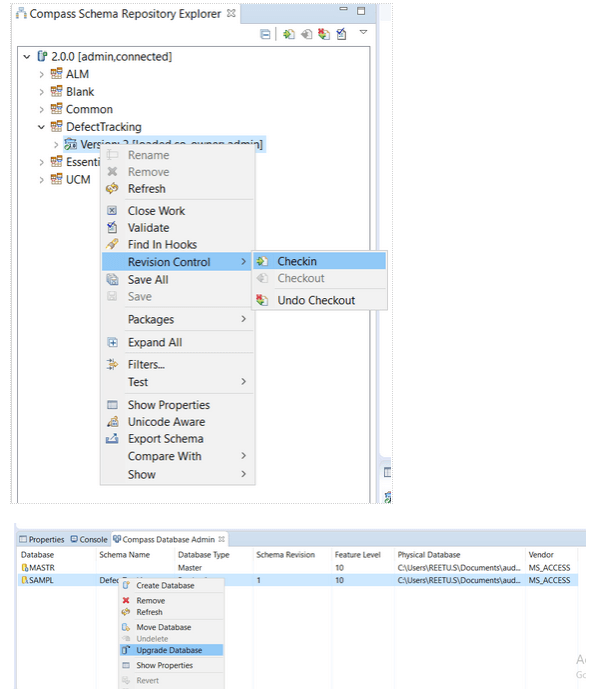607x691 pixels.
Task: Click the Vendor column header
Action: click(x=552, y=555)
